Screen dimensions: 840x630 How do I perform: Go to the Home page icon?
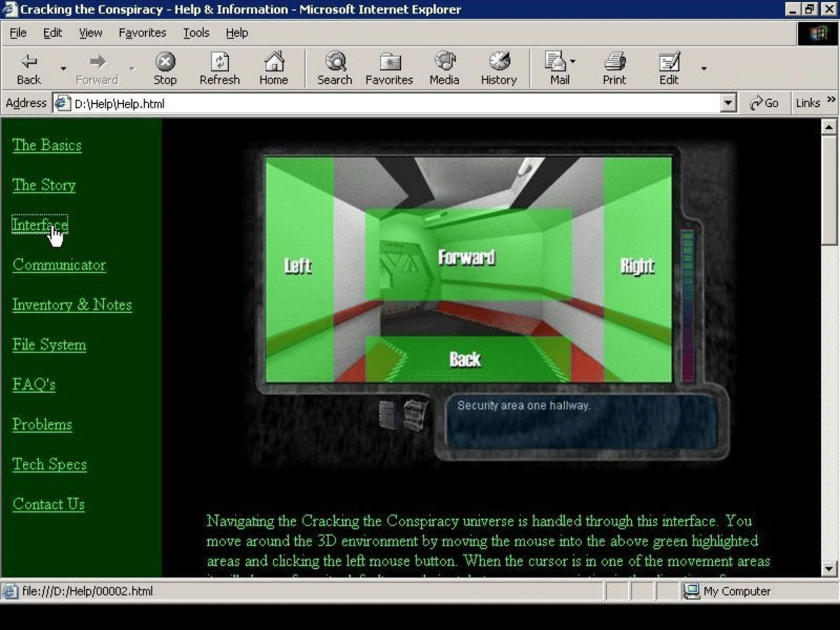pyautogui.click(x=274, y=62)
